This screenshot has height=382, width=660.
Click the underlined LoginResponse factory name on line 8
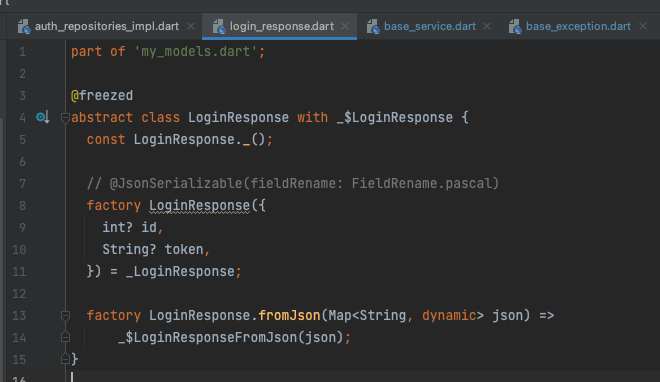[200, 206]
